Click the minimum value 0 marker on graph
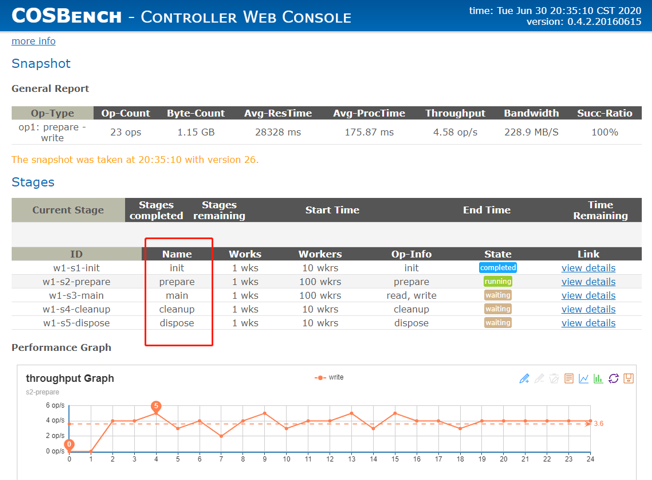The height and width of the screenshot is (480, 652). (x=69, y=445)
